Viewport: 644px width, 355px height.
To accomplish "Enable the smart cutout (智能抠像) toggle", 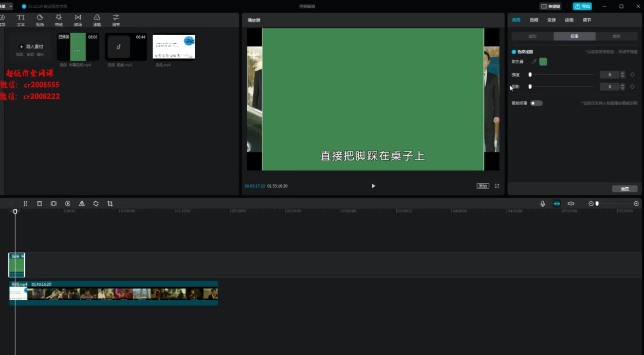I will (x=536, y=103).
